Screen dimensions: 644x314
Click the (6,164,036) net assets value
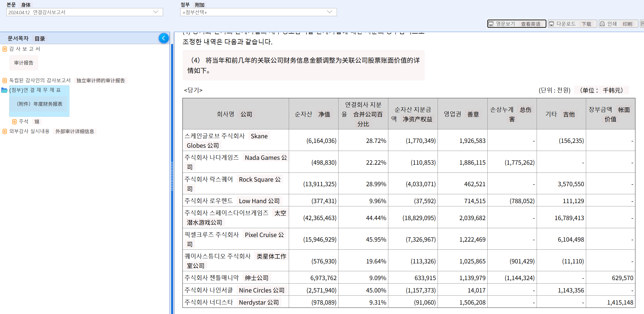[321, 141]
